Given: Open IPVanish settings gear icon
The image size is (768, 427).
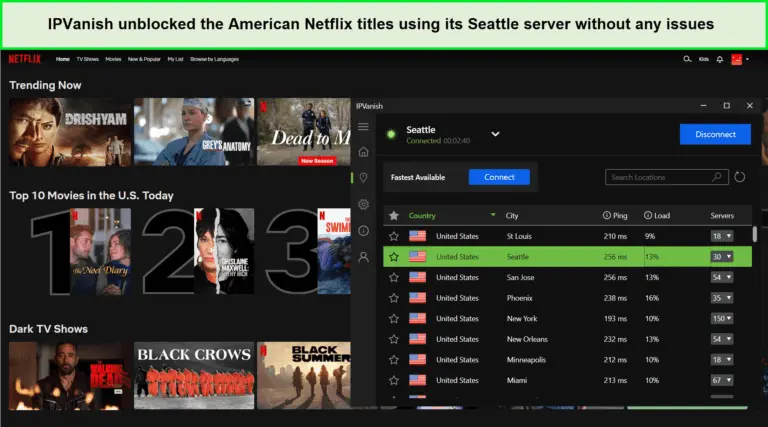Looking at the screenshot, I should click(x=363, y=204).
